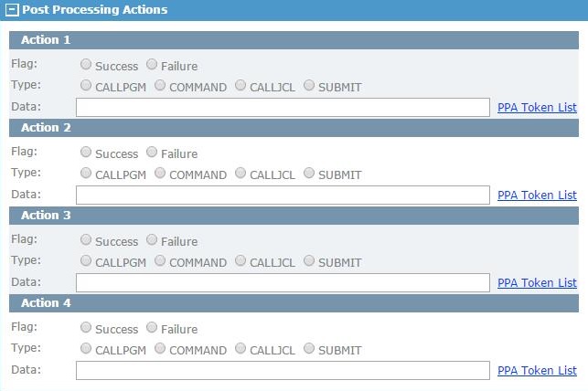Choose COMMAND type for Action 3
Image resolution: width=588 pixels, height=391 pixels.
(160, 260)
